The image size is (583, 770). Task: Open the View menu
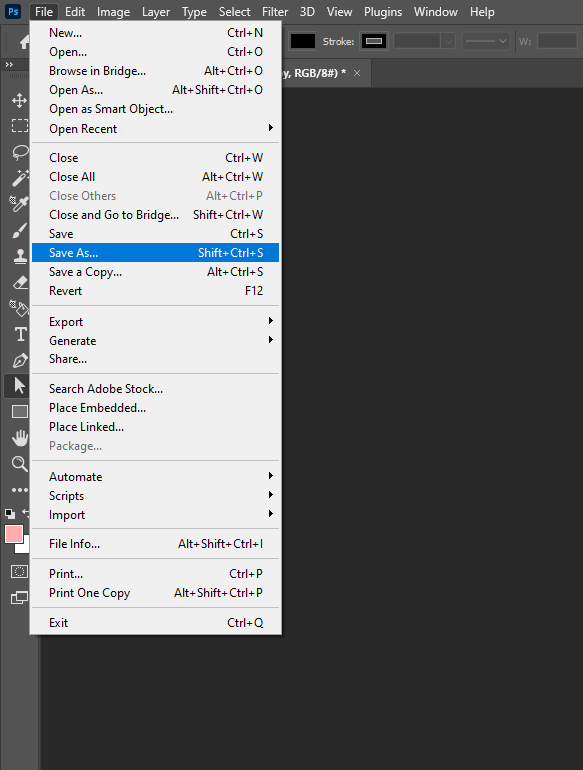(x=339, y=11)
